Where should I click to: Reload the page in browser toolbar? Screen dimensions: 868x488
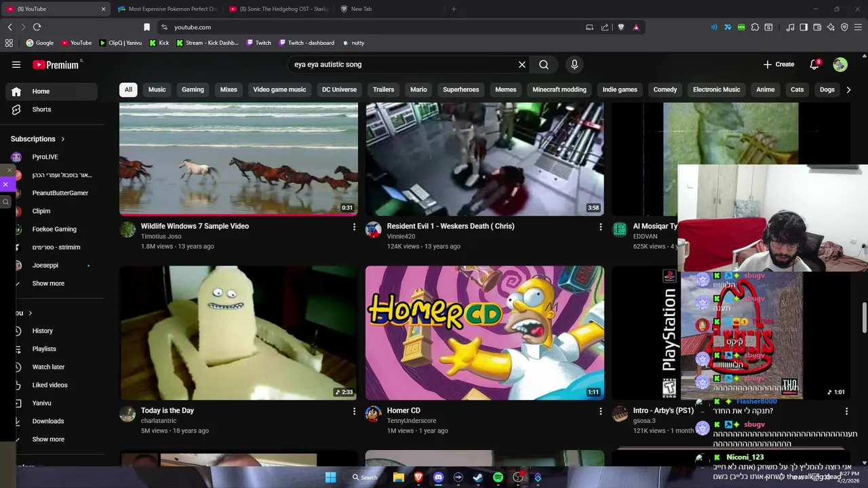coord(37,27)
